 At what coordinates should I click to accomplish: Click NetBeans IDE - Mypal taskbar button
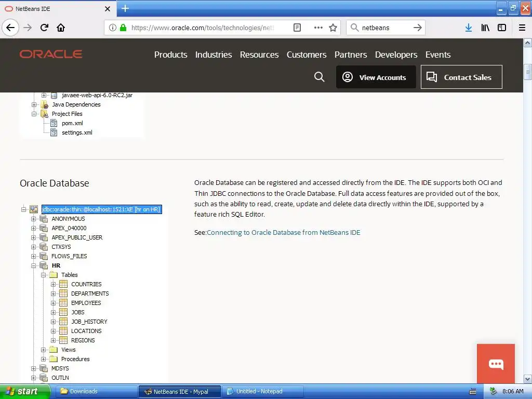pos(180,391)
